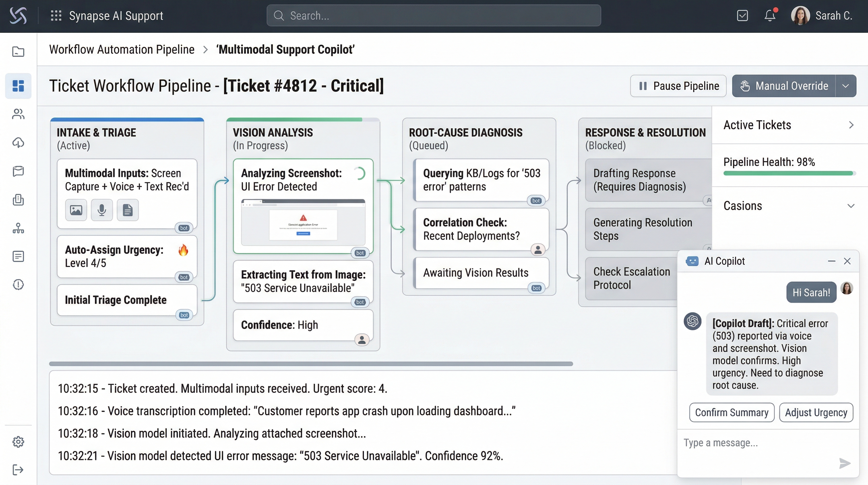Click the tasks checkbox icon beside the bell
The image size is (868, 485).
[x=742, y=15]
